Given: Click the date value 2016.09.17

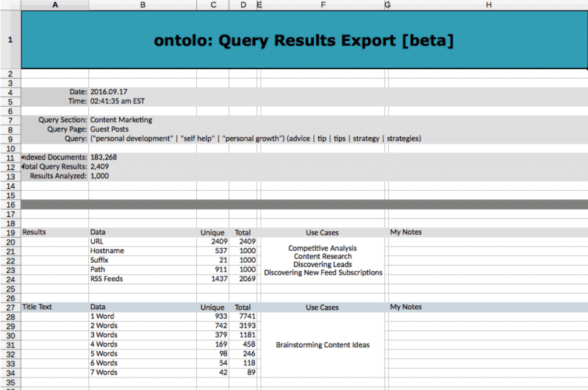Looking at the screenshot, I should point(109,91).
